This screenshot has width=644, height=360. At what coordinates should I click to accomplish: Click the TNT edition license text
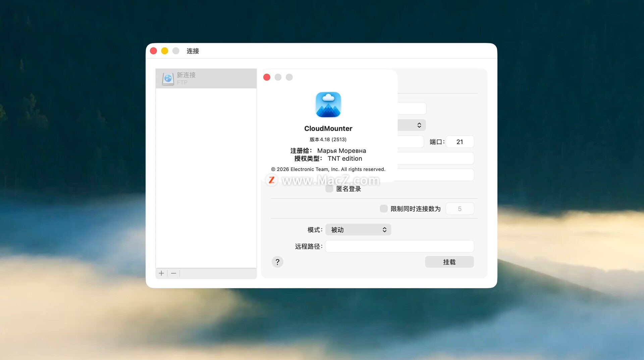(345, 159)
